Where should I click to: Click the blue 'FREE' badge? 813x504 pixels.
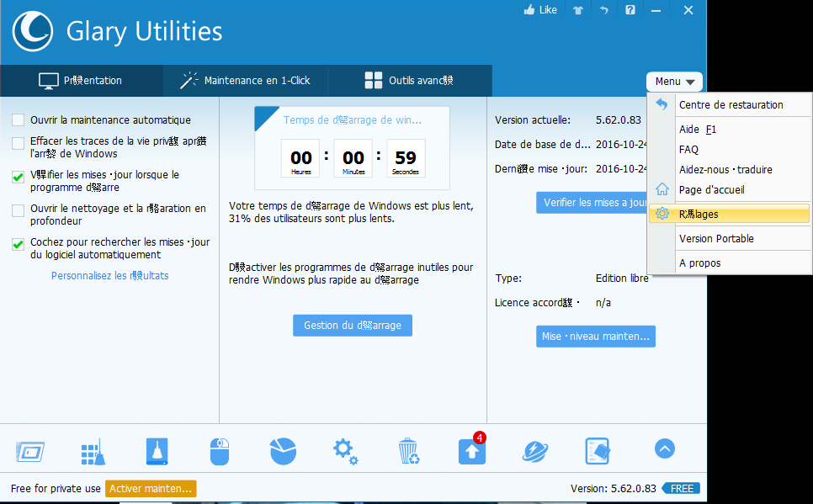(x=682, y=489)
